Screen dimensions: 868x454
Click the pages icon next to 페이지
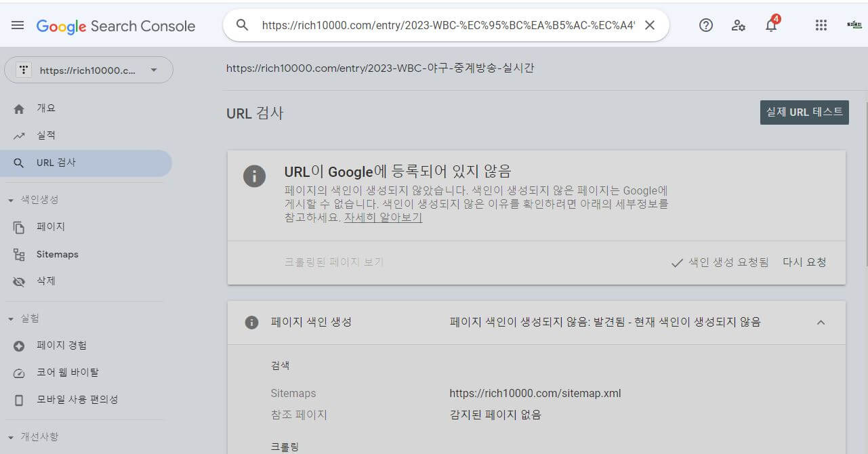pyautogui.click(x=19, y=228)
